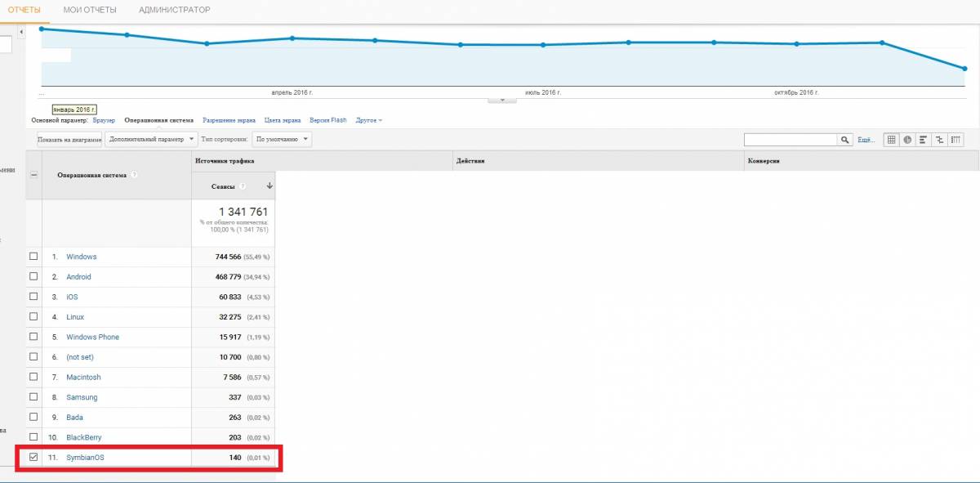Click the Показать на диаграмме button
Screen dimensions: 980x483
point(69,140)
